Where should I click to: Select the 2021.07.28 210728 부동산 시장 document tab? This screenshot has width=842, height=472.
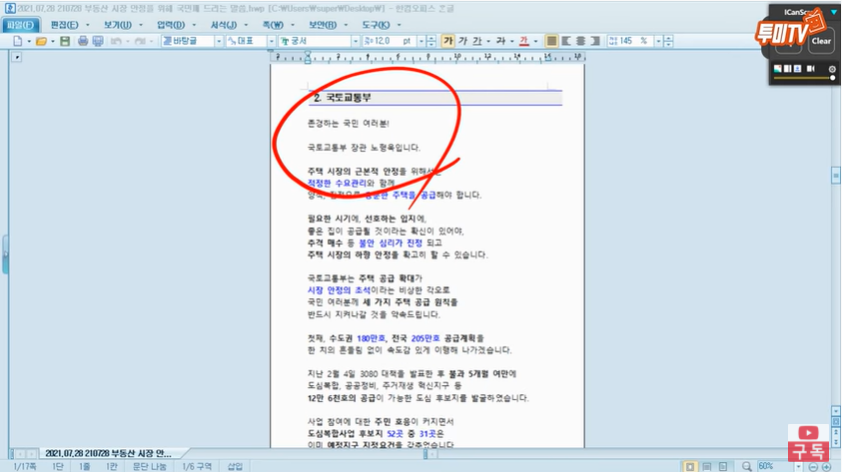pos(108,453)
